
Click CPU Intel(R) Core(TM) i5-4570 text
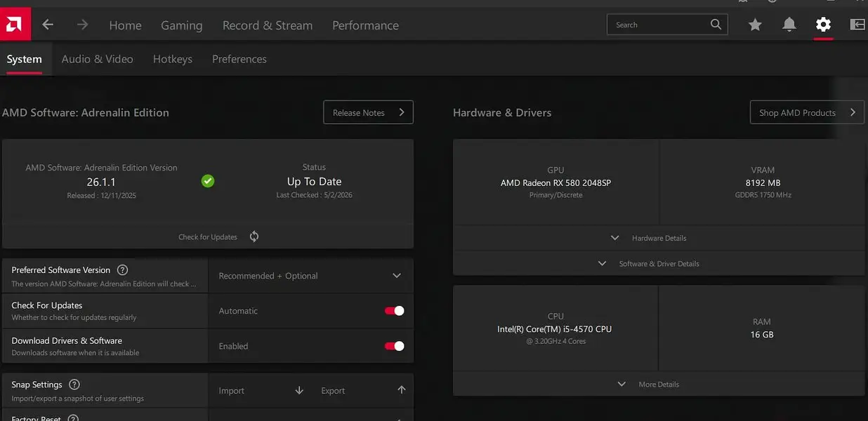tap(555, 329)
